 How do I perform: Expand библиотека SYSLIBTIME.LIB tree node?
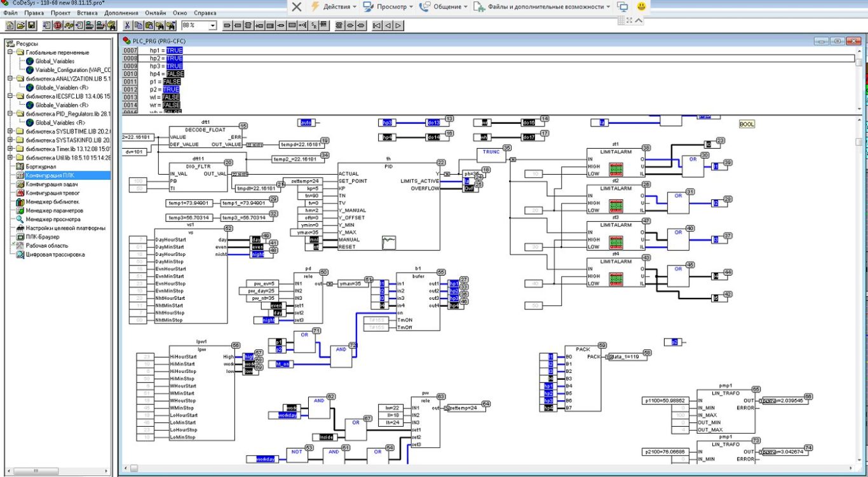[x=11, y=131]
